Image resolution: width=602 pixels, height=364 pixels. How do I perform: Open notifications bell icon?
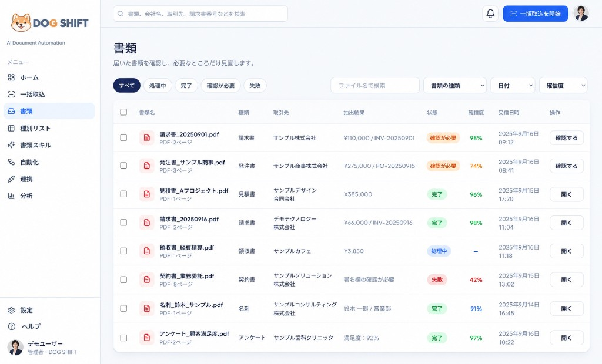click(490, 14)
